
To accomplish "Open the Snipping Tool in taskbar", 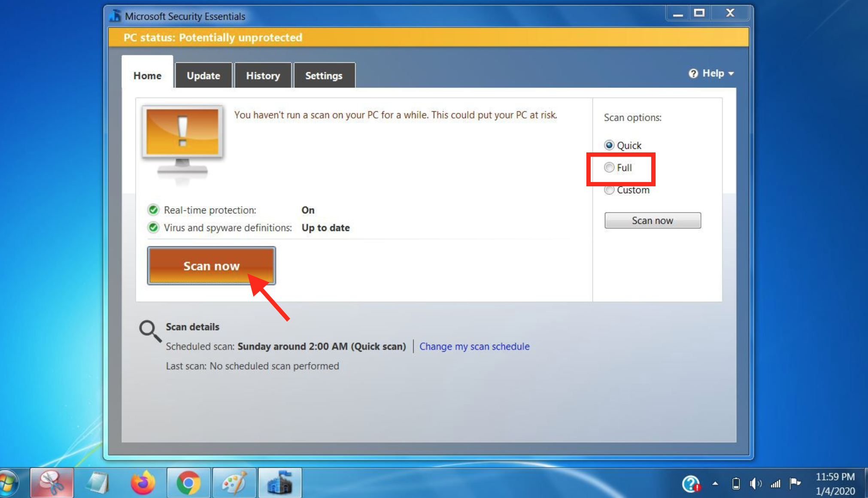I will [x=52, y=483].
